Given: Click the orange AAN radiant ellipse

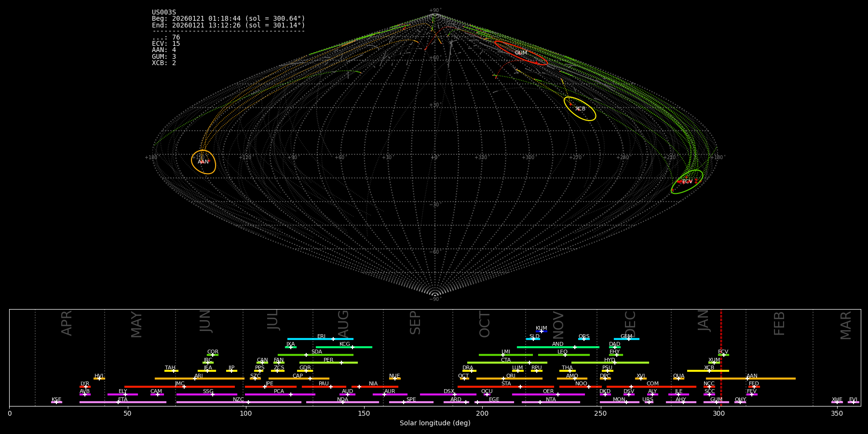Looking at the screenshot, I should click(203, 162).
